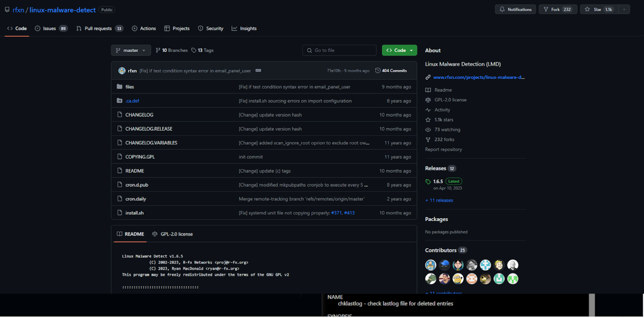Click the Notifications bell button
This screenshot has height=318, width=644.
515,9
